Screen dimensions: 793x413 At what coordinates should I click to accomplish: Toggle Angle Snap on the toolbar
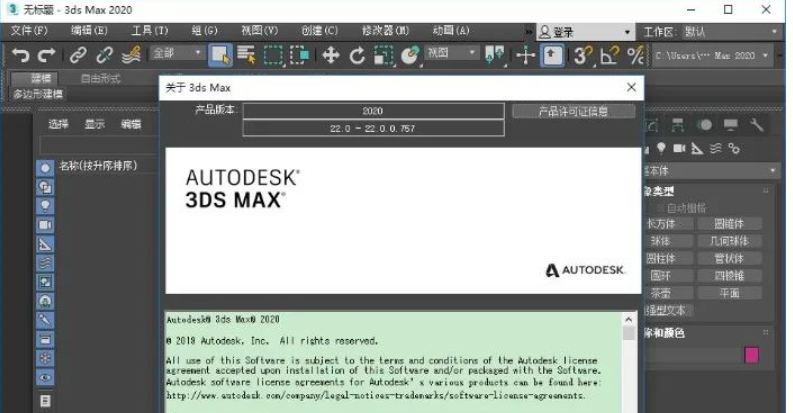pyautogui.click(x=609, y=55)
